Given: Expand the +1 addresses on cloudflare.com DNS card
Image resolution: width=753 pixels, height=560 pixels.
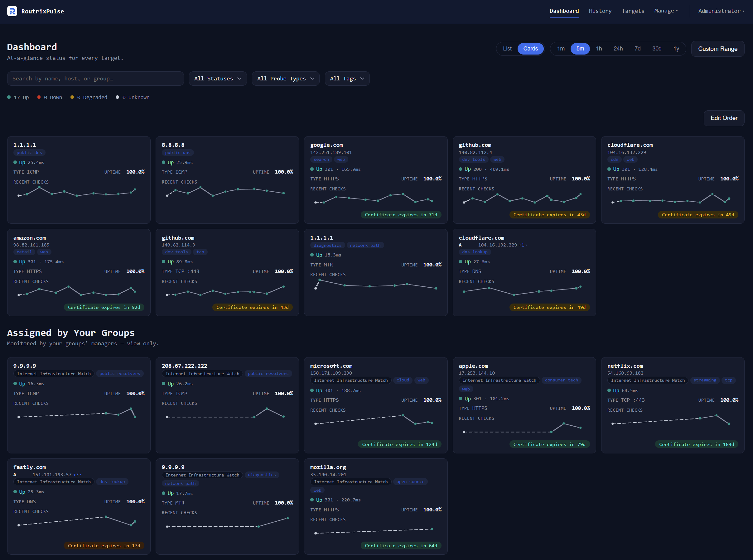Looking at the screenshot, I should pos(523,245).
